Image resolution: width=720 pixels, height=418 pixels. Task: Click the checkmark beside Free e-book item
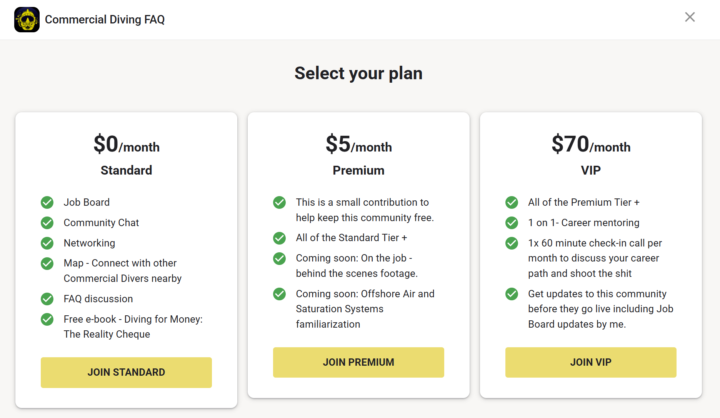click(x=47, y=319)
